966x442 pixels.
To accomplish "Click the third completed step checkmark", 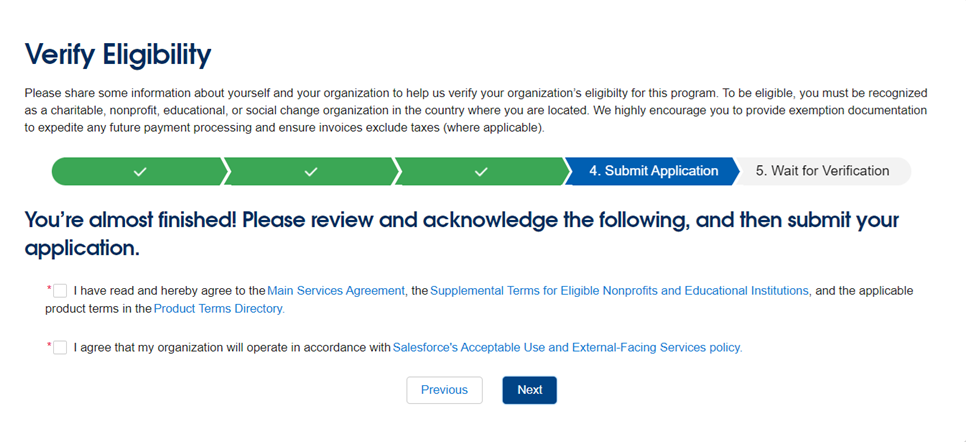I will coord(481,171).
